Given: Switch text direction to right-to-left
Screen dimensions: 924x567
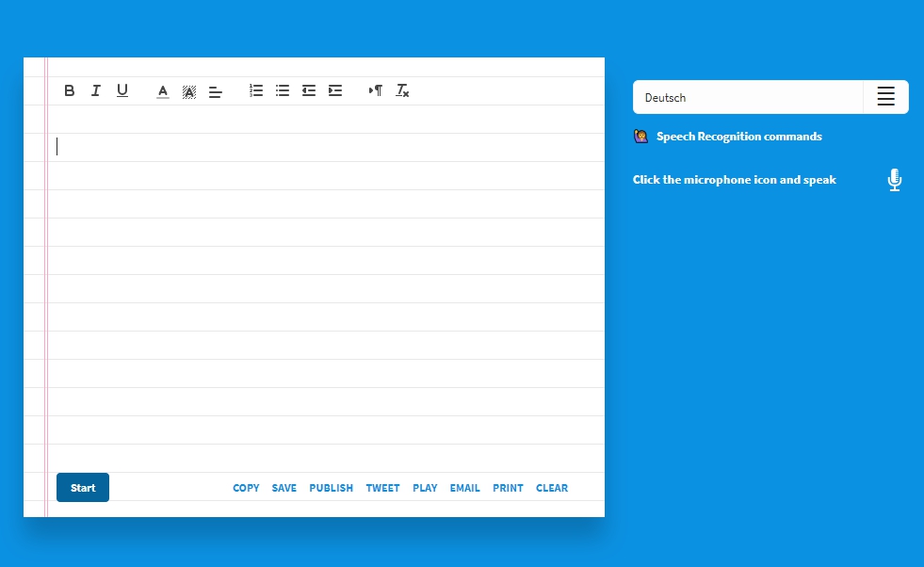Looking at the screenshot, I should click(376, 90).
